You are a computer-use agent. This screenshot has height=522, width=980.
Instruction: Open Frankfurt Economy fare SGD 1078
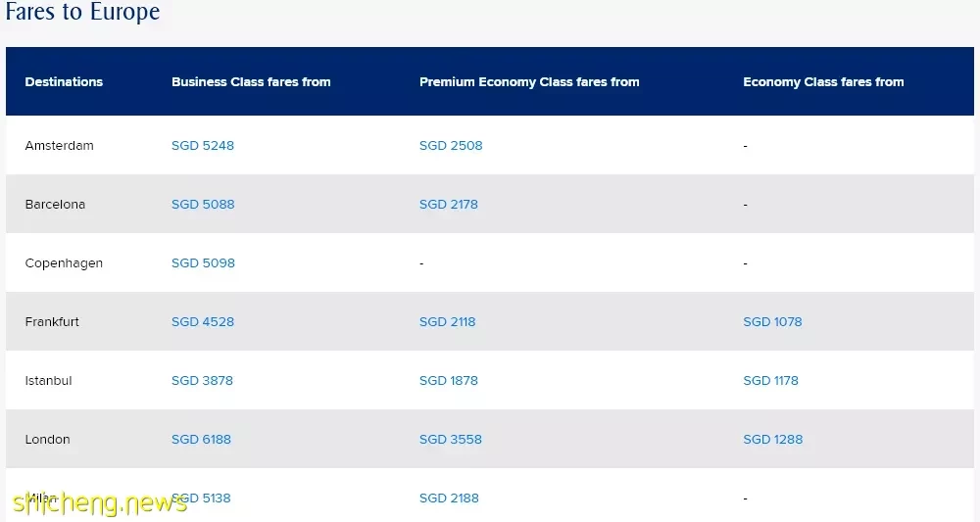(x=772, y=321)
